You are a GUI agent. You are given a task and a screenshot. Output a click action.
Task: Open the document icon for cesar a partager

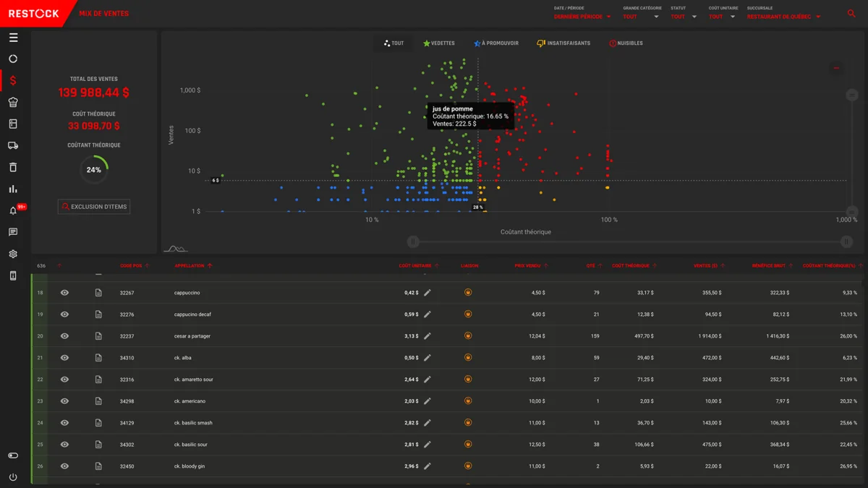click(x=98, y=336)
